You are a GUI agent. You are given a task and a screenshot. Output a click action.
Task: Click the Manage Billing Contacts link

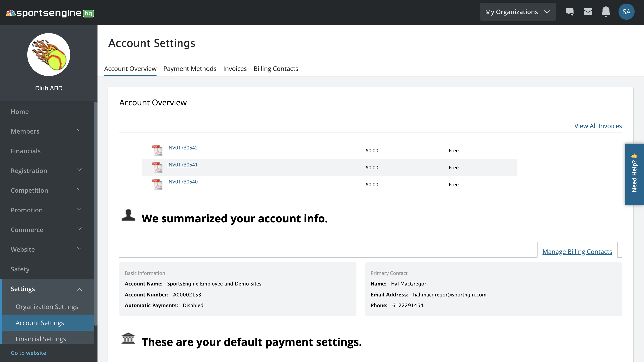pos(577,252)
